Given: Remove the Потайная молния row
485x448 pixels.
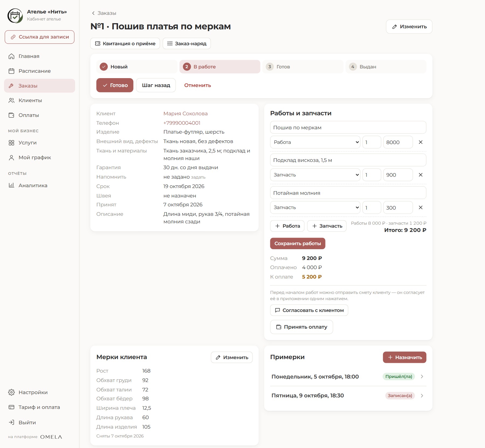Looking at the screenshot, I should [x=421, y=208].
